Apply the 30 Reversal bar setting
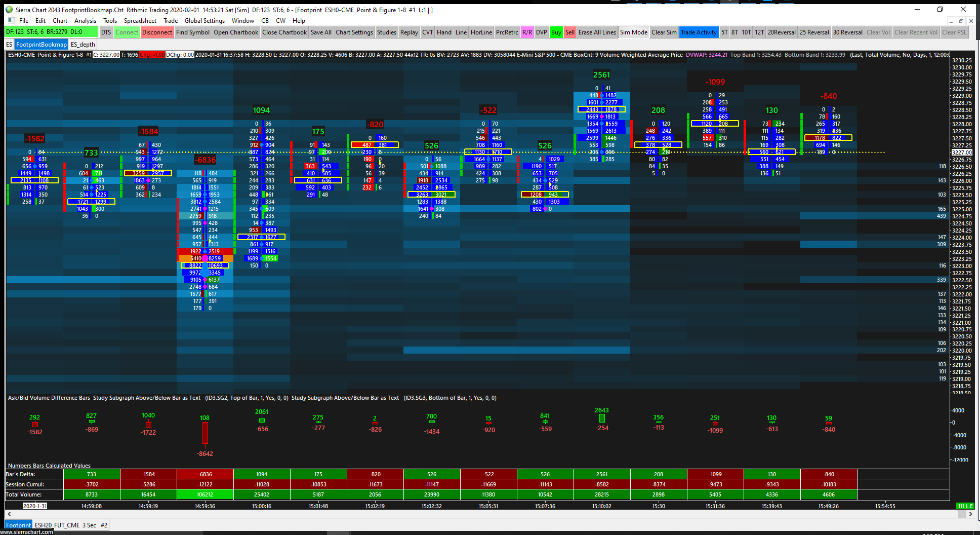Screen dimensions: 980x535 click(x=848, y=32)
